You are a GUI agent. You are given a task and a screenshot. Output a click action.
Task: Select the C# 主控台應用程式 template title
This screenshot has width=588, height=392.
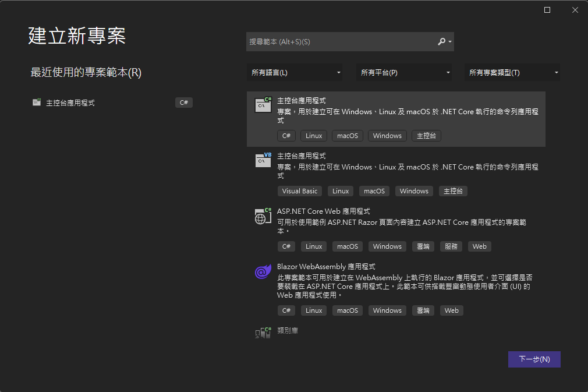(x=302, y=101)
